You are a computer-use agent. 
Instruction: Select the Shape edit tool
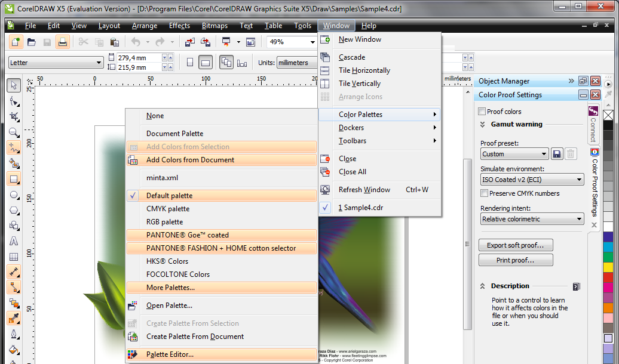click(x=14, y=102)
